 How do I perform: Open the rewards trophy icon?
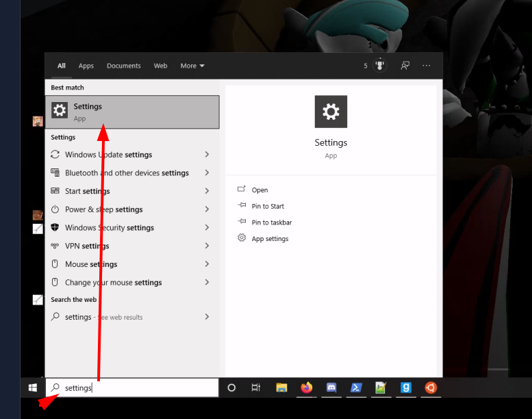pyautogui.click(x=380, y=65)
